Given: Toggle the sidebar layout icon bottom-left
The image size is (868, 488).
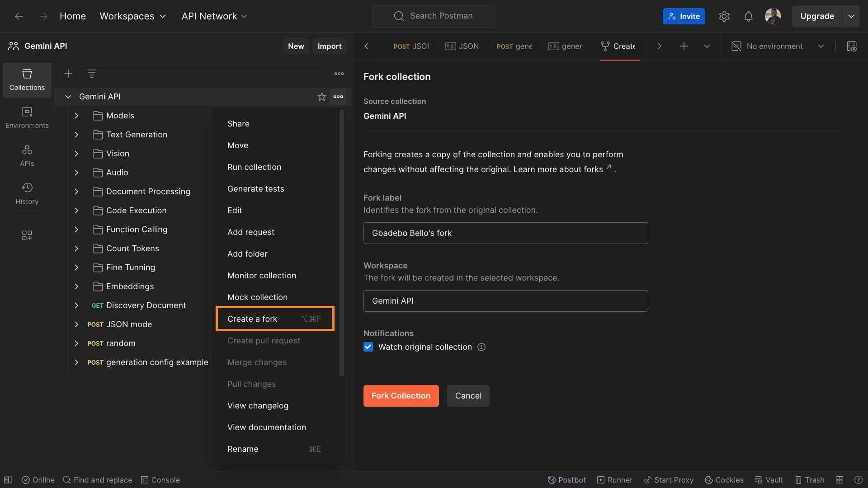Looking at the screenshot, I should click(x=8, y=480).
